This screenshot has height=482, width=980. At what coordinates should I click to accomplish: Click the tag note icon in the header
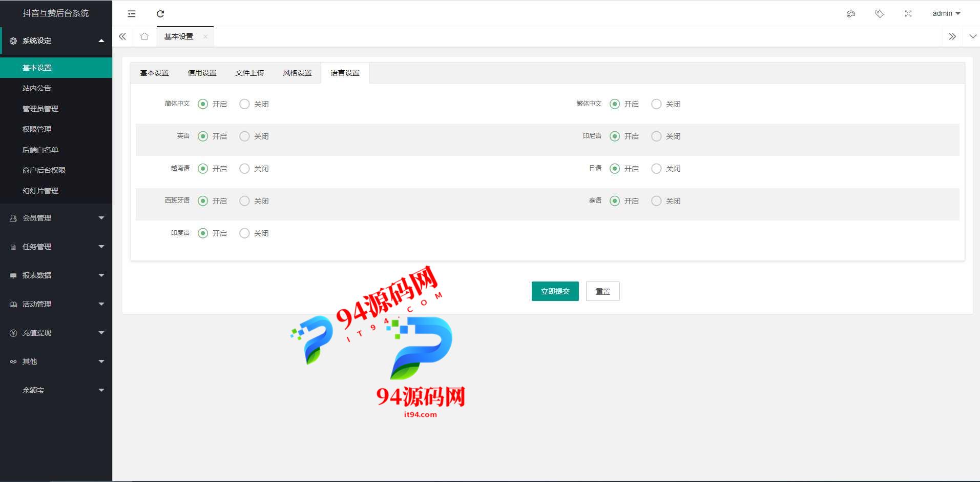(x=880, y=14)
